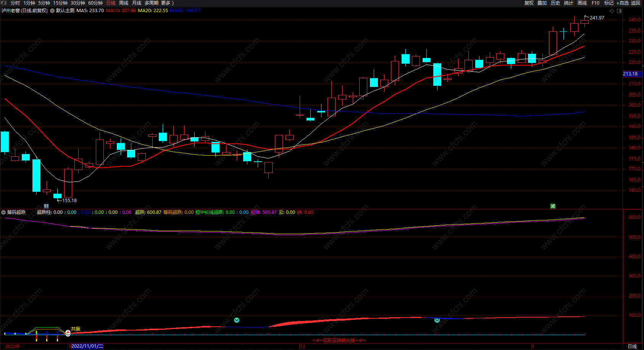This screenshot has width=644, height=350.
Task: Click the 标记 mark button
Action: pos(609,3)
